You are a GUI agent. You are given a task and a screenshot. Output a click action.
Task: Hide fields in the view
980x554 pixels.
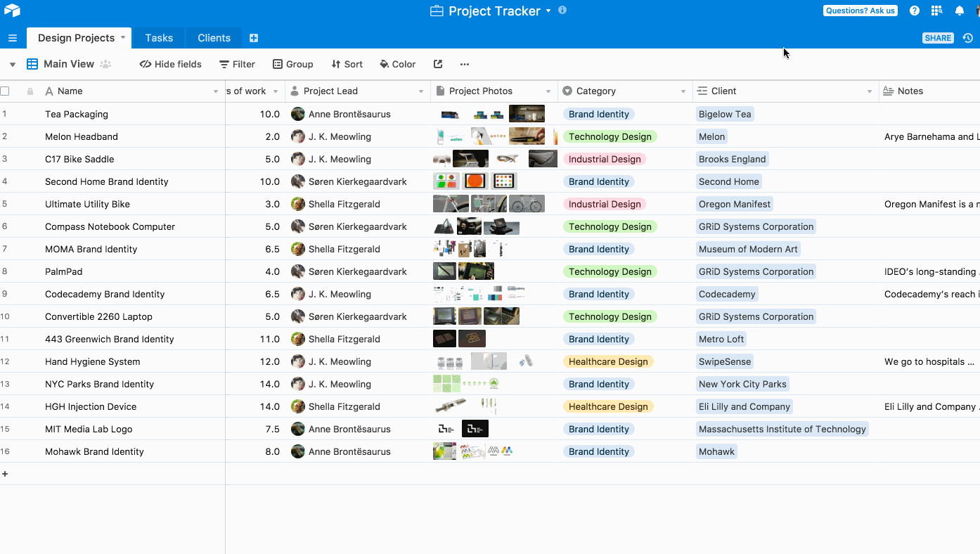click(x=171, y=64)
